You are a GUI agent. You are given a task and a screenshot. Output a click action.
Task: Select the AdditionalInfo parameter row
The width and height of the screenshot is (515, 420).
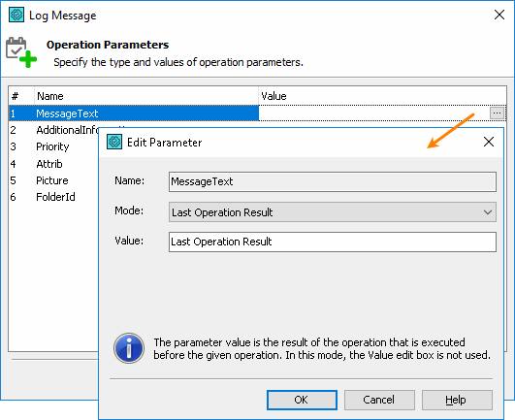tap(54, 130)
